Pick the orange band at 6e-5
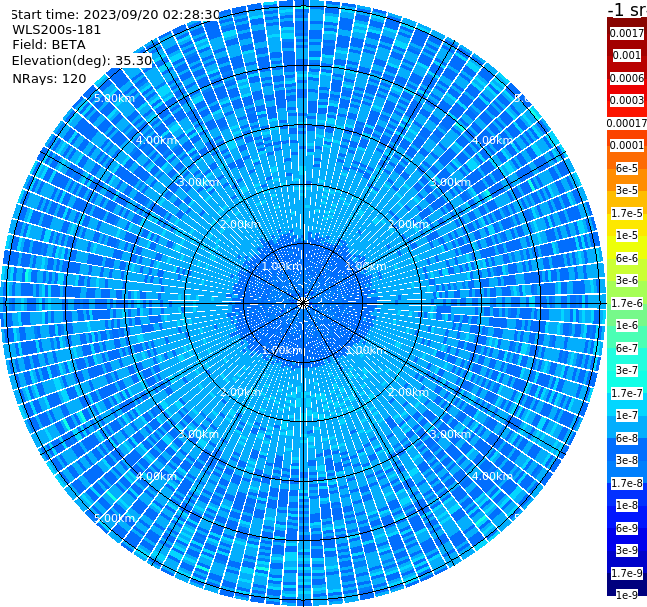This screenshot has height=607, width=647. click(627, 168)
